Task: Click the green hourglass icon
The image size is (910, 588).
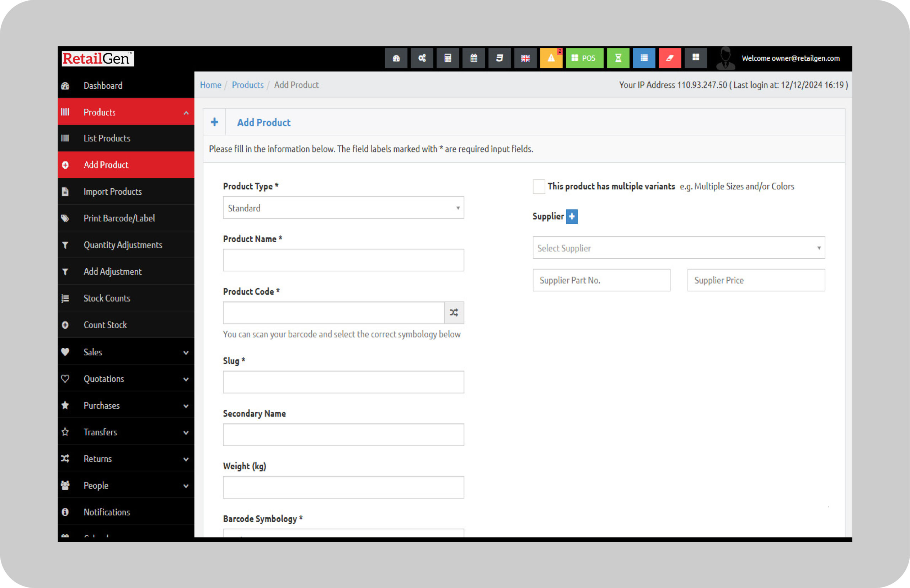Action: point(618,58)
